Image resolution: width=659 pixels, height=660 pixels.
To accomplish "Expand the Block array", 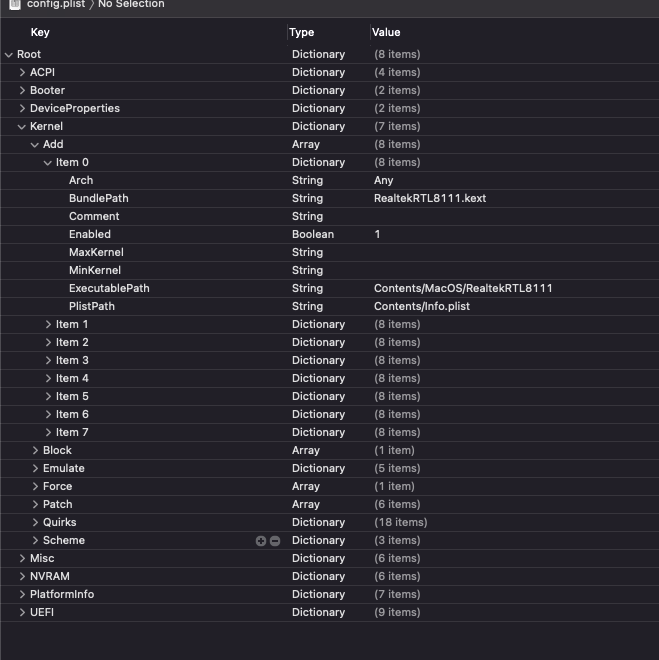I will tap(35, 451).
